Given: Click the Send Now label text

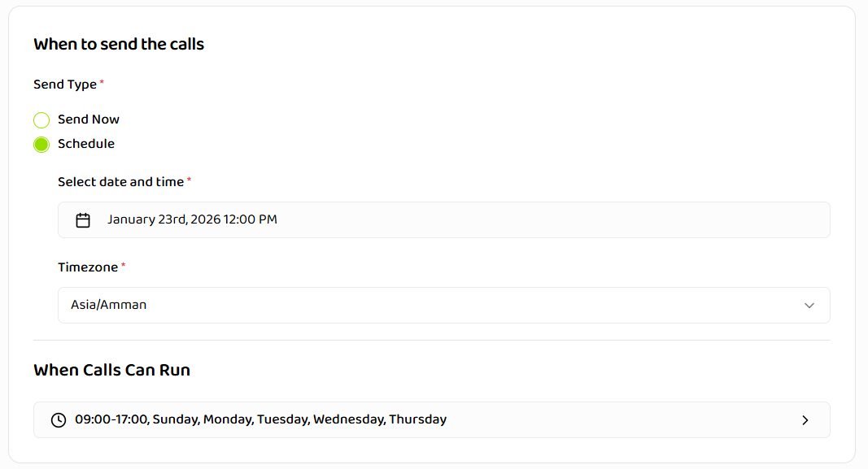Looking at the screenshot, I should (x=87, y=119).
